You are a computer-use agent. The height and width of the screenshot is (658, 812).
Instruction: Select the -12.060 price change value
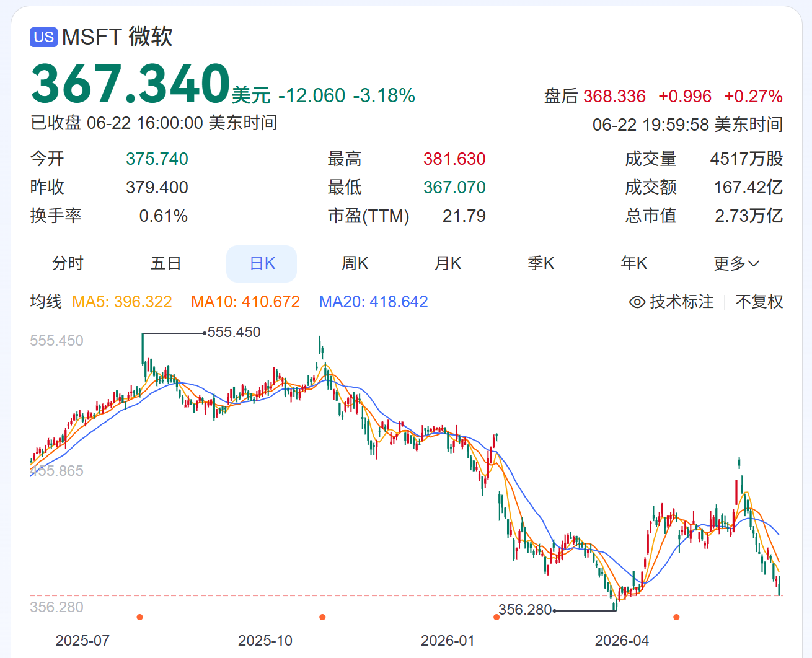pos(312,95)
